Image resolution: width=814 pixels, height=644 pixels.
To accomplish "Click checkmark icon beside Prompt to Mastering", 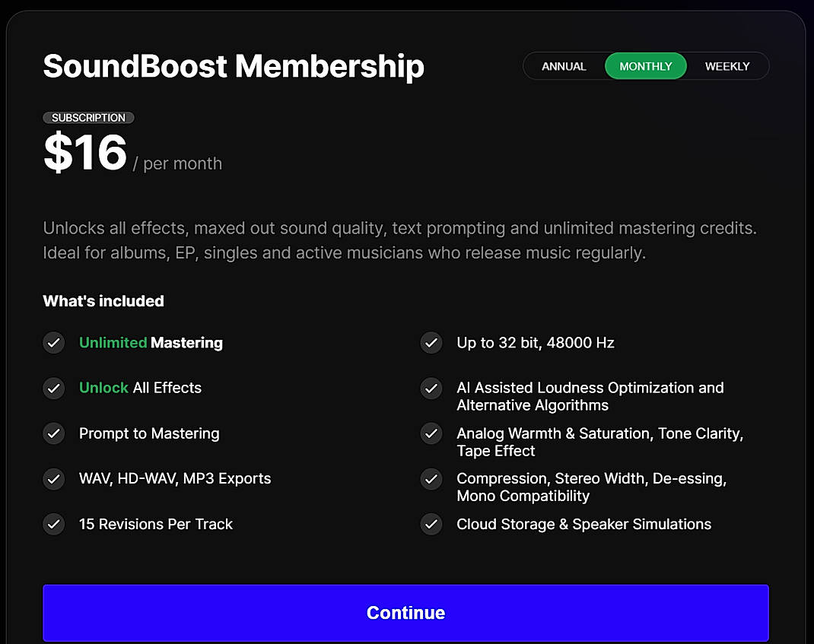I will (x=53, y=433).
